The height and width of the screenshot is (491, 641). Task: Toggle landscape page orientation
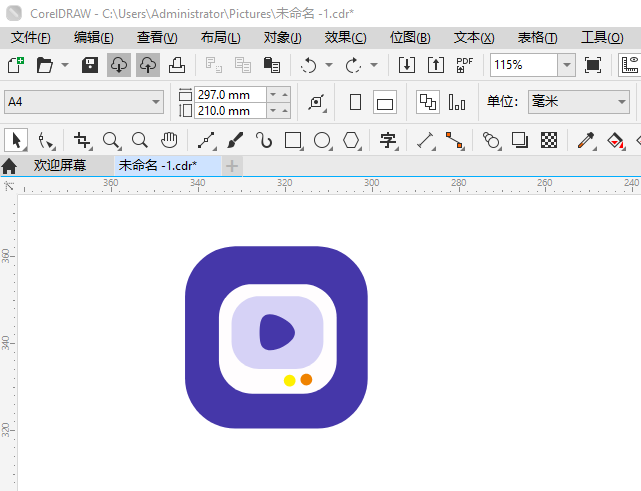(x=385, y=102)
